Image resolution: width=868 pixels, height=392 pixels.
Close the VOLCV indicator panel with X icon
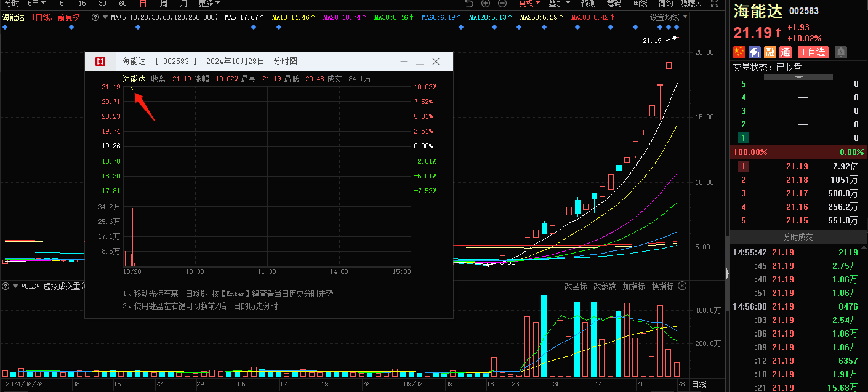point(682,286)
